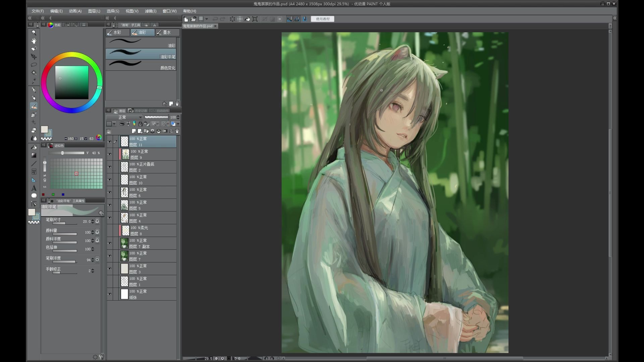
Task: Click the Delete layer trash icon
Action: coord(177,131)
